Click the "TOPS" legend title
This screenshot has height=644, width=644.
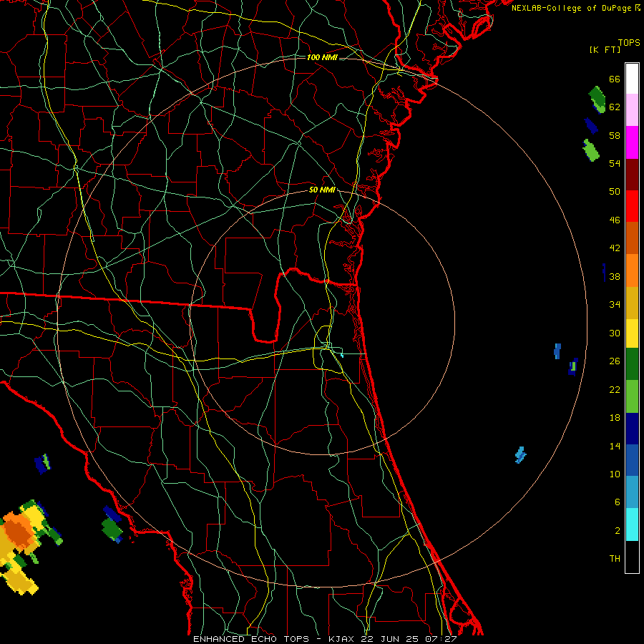(629, 43)
